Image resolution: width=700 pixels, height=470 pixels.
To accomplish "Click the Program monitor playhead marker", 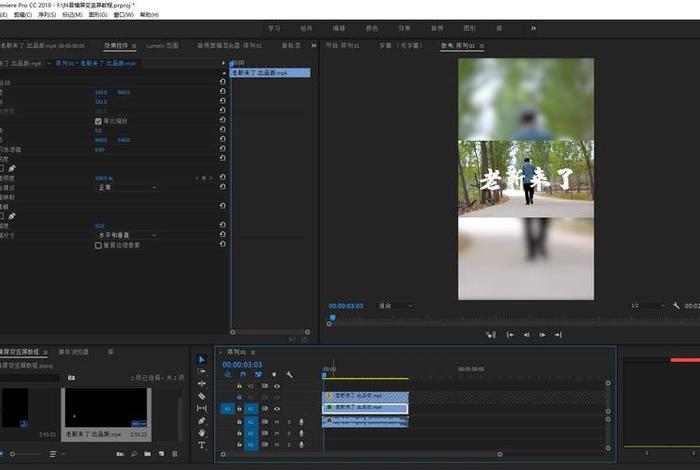I will coord(333,317).
